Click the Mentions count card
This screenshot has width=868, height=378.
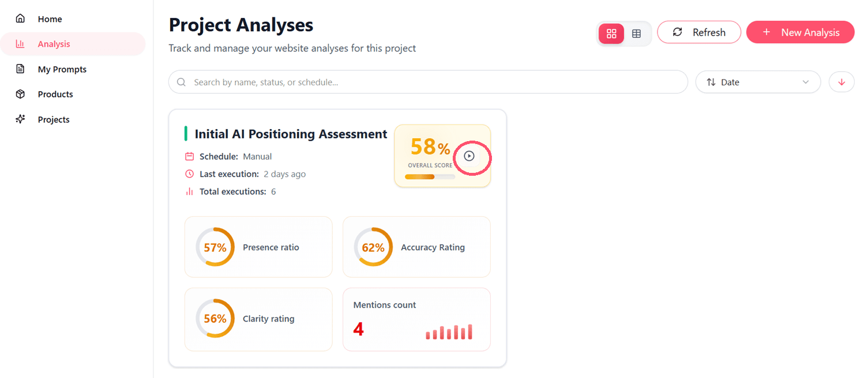416,319
